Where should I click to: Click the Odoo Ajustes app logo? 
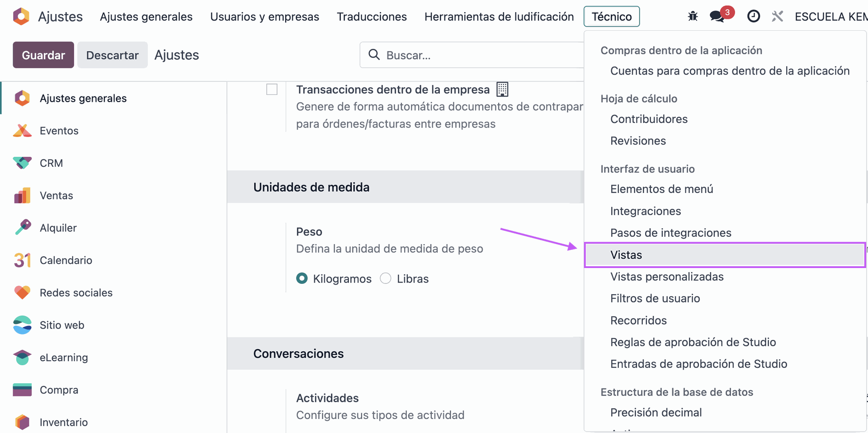[21, 17]
